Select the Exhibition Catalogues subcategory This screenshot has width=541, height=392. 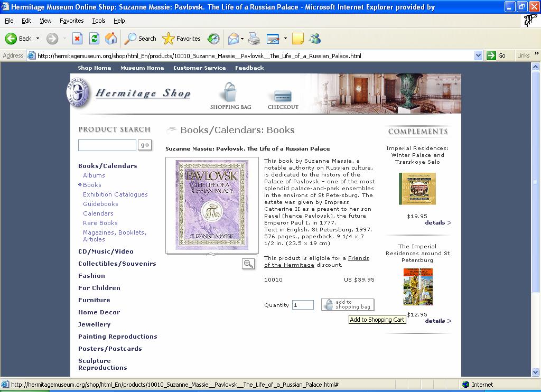[x=115, y=194]
